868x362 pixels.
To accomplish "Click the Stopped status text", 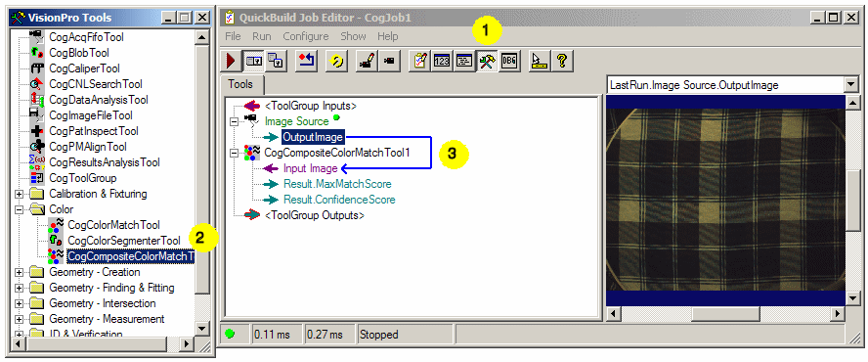I will [x=378, y=335].
